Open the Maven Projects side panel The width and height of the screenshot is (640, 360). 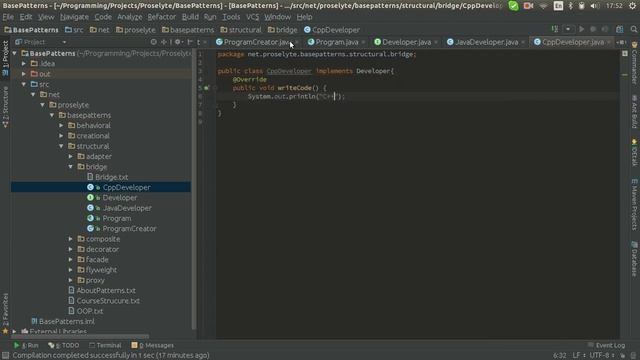point(634,204)
